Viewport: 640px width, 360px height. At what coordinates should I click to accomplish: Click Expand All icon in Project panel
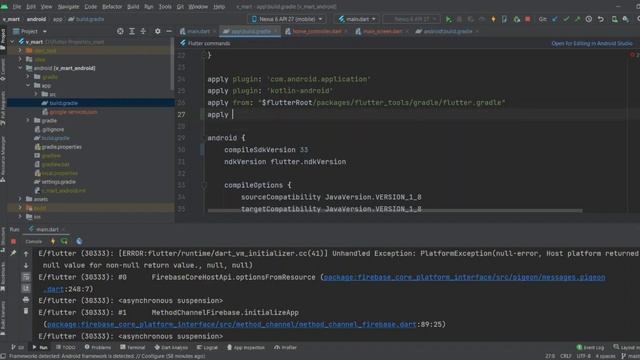132,31
